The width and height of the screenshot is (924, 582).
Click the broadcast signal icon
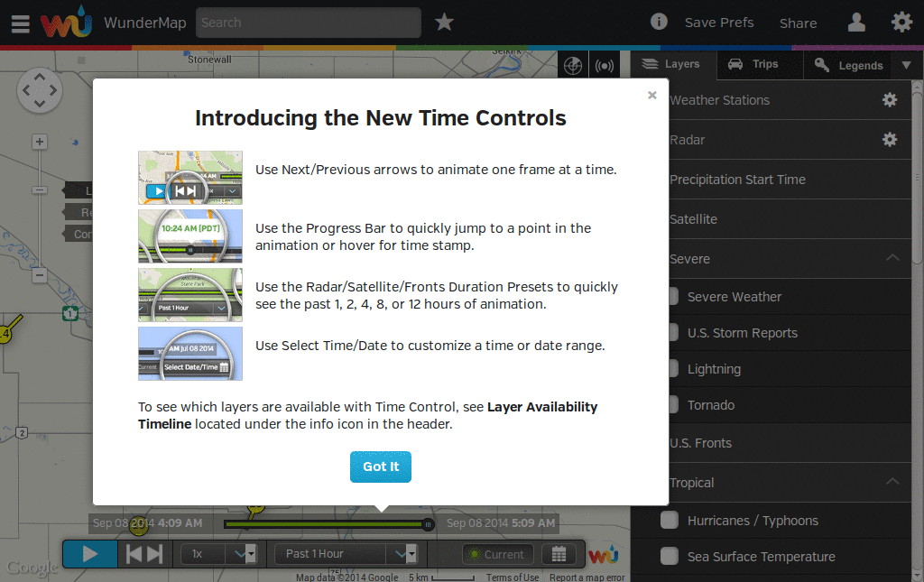click(x=604, y=65)
